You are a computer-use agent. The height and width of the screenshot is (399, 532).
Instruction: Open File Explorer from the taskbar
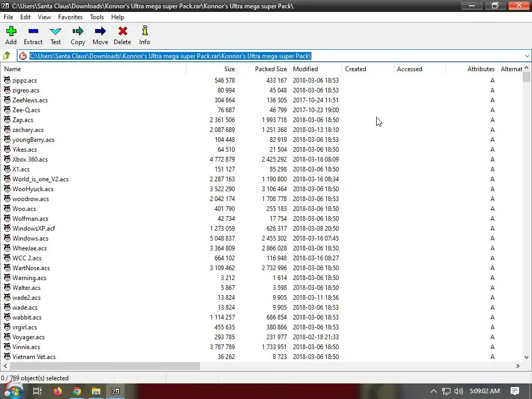tap(96, 391)
